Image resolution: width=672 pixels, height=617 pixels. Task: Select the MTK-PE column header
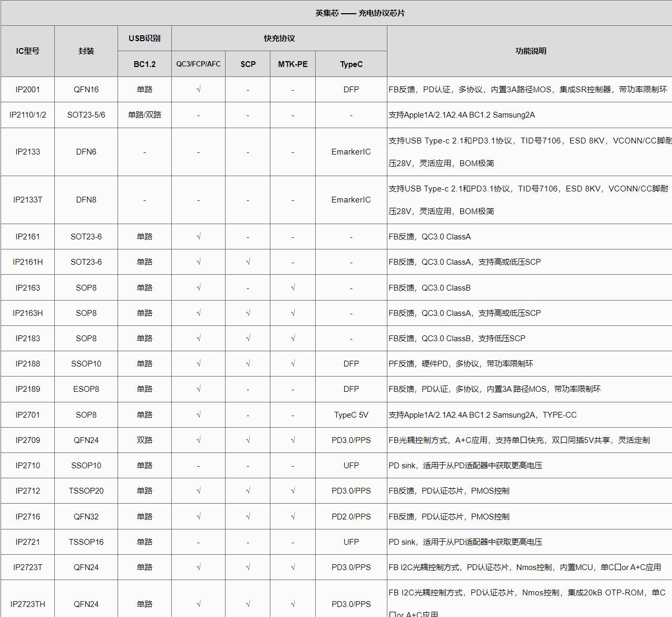(x=293, y=64)
